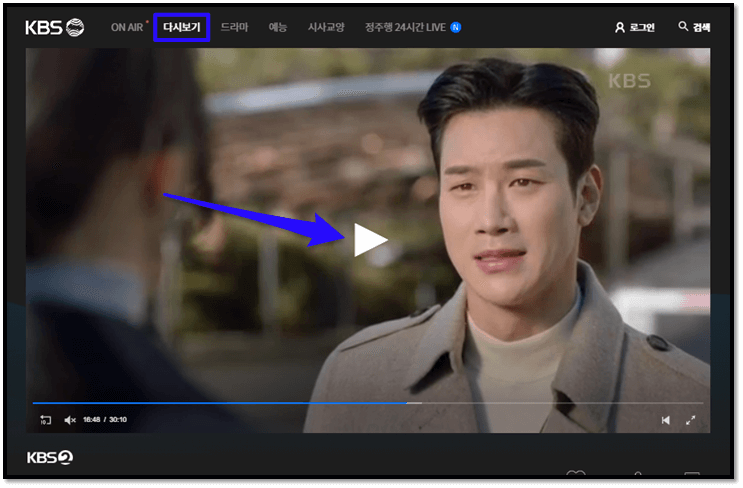Click the 16:48 / 30:10 time display

pos(105,420)
